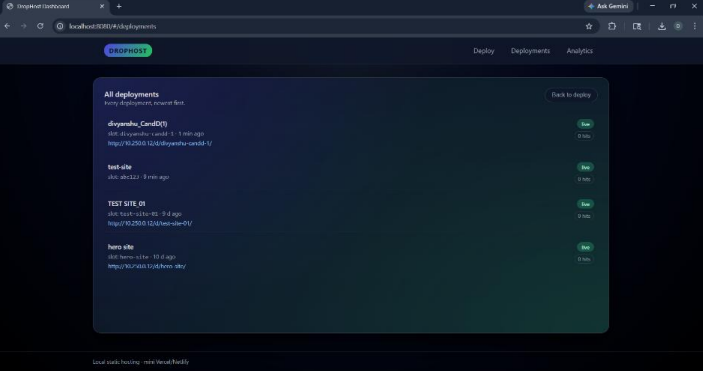The image size is (703, 371).
Task: Click the live badge for divyanshu_CandD(1)
Action: pyautogui.click(x=585, y=124)
